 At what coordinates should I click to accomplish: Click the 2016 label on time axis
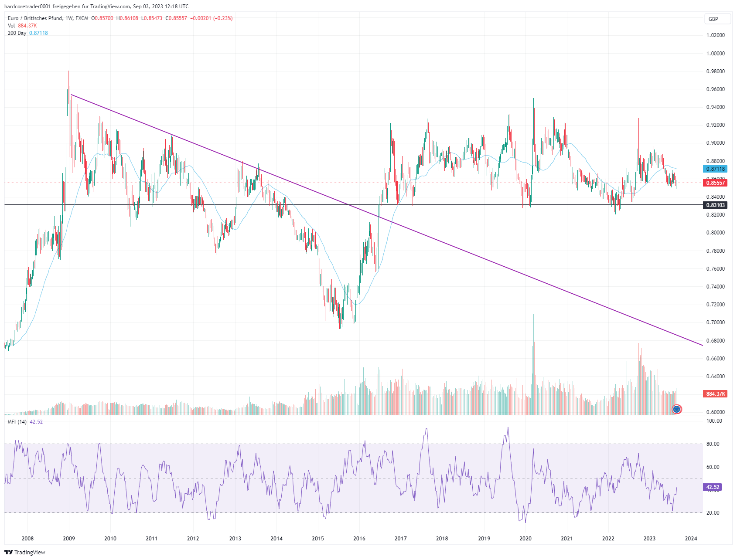(x=359, y=539)
